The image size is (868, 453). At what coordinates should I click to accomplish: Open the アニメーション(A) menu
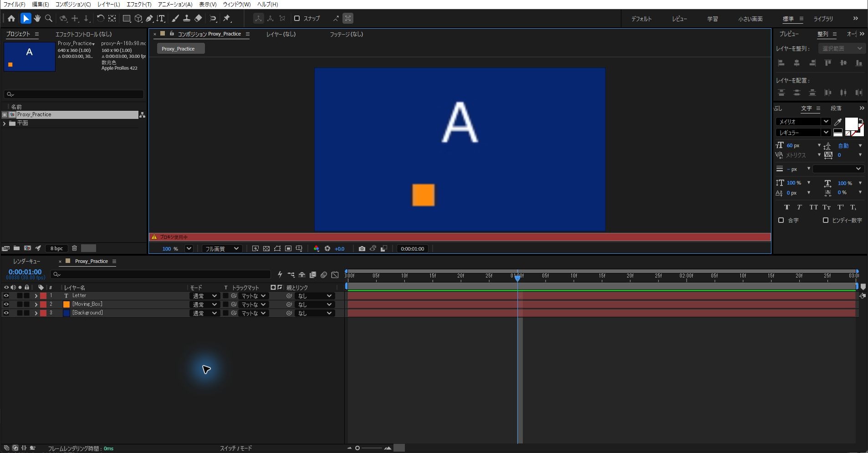point(175,4)
